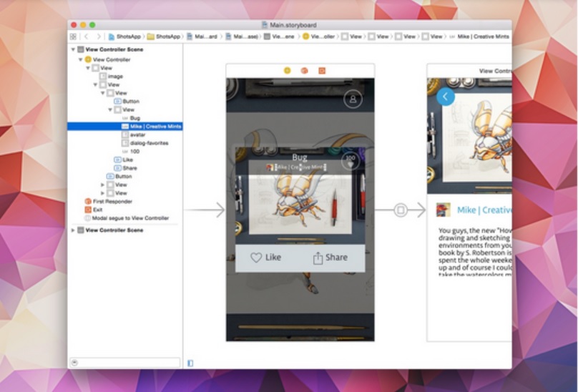
Task: Select the View Controller outline row
Action: 125,59
